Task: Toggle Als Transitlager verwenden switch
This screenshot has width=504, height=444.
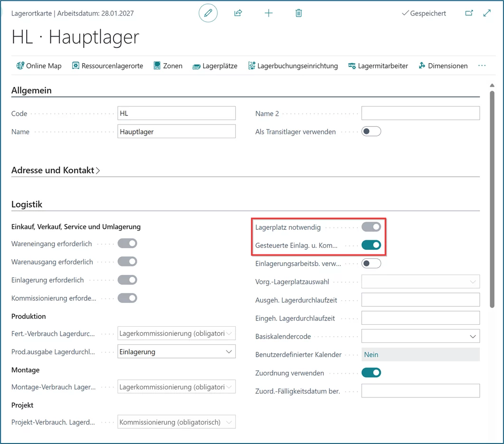Action: pos(371,132)
